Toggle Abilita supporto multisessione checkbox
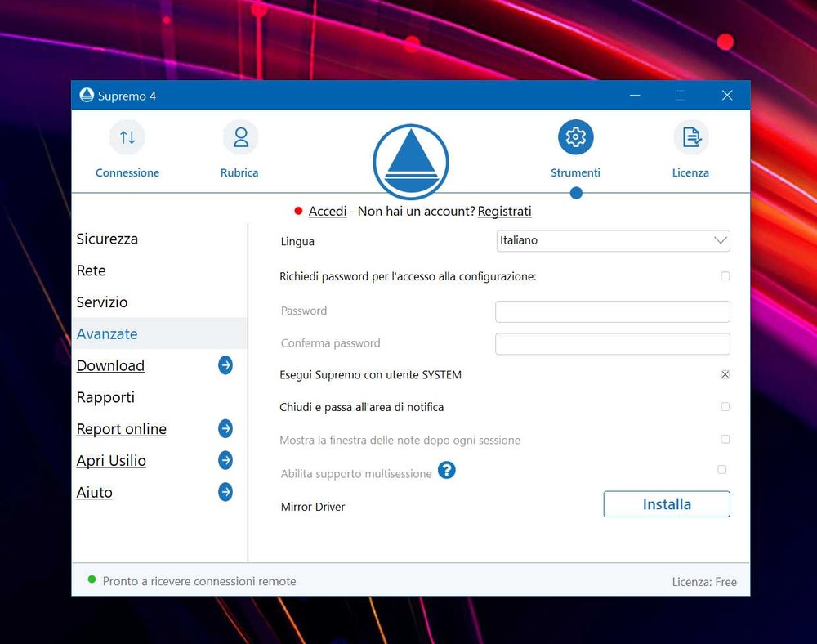This screenshot has width=817, height=644. 721,469
